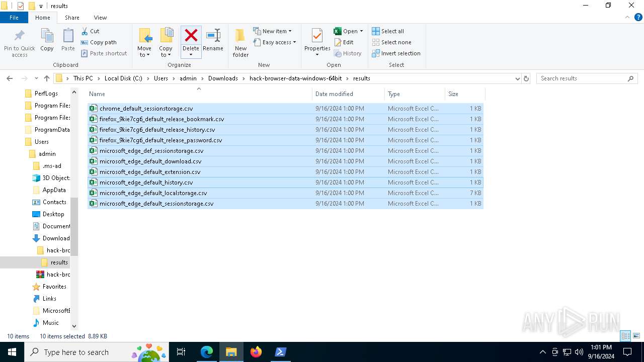Screen dimensions: 644x362
Task: Click the Rename icon
Action: (213, 35)
